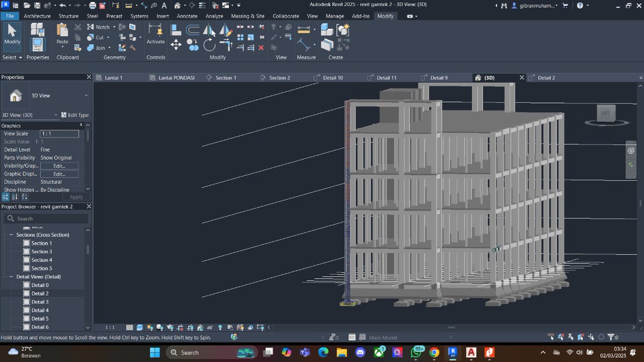Switch to the Section 1 view tab
This screenshot has width=644, height=362.
pyautogui.click(x=225, y=78)
